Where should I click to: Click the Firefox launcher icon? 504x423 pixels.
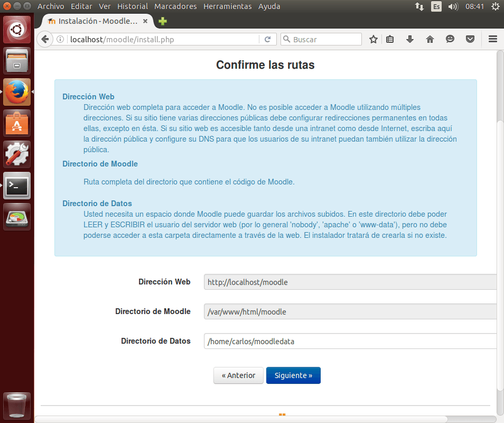(x=17, y=92)
